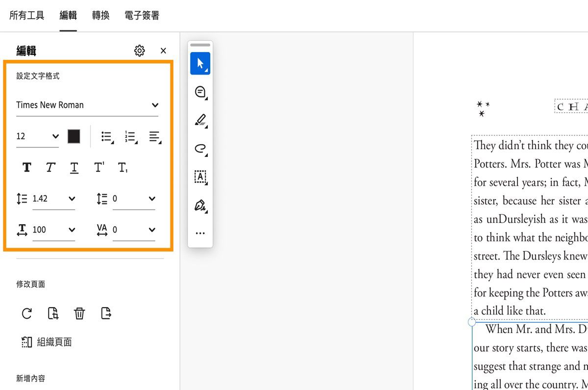
Task: Open edit panel settings gear
Action: (140, 51)
